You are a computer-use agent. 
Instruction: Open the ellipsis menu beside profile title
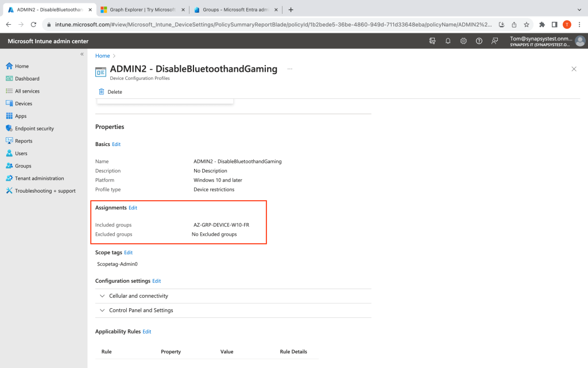tap(289, 69)
